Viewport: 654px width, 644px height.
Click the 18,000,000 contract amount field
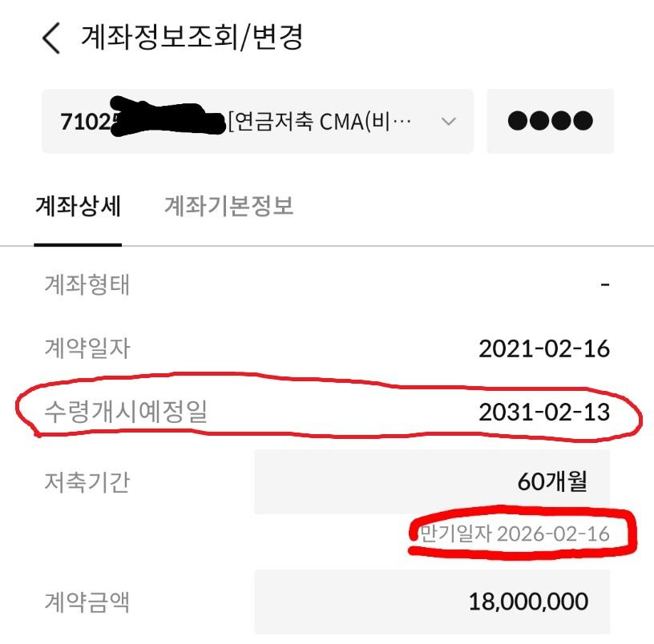click(x=433, y=601)
